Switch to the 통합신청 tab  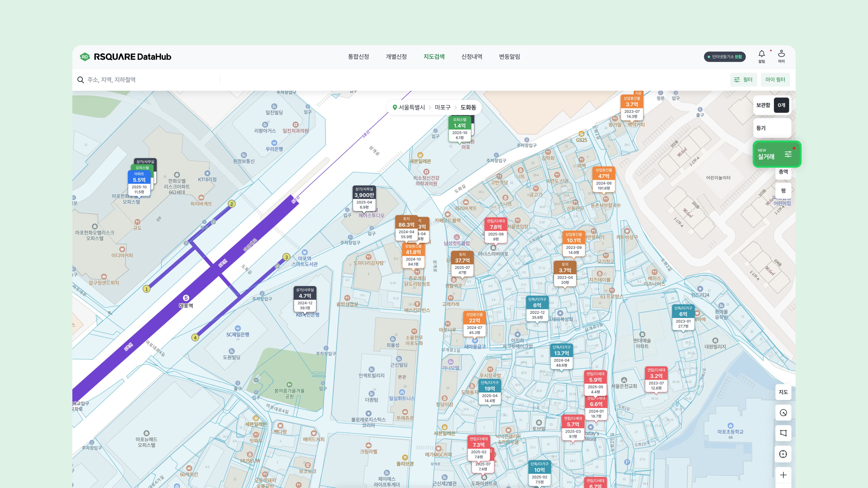(358, 56)
